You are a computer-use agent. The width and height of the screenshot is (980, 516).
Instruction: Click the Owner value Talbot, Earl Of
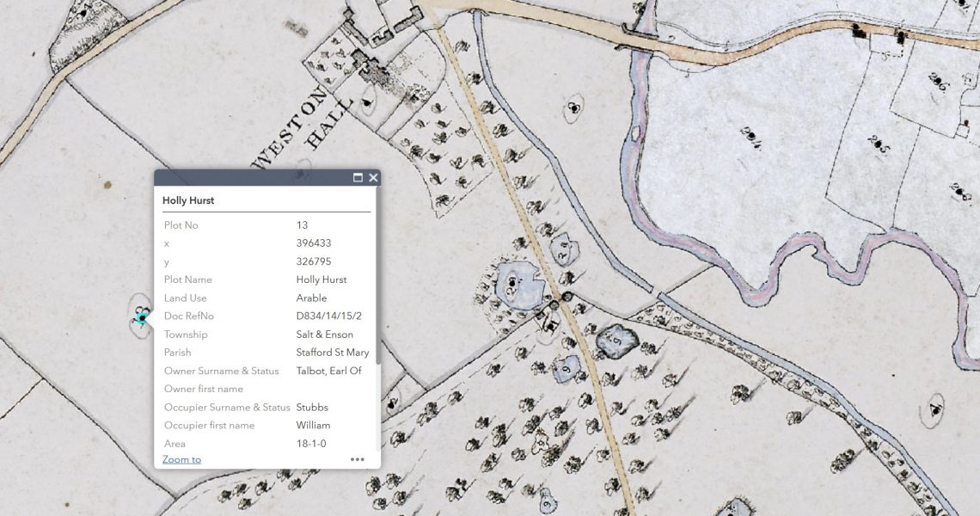(x=328, y=371)
